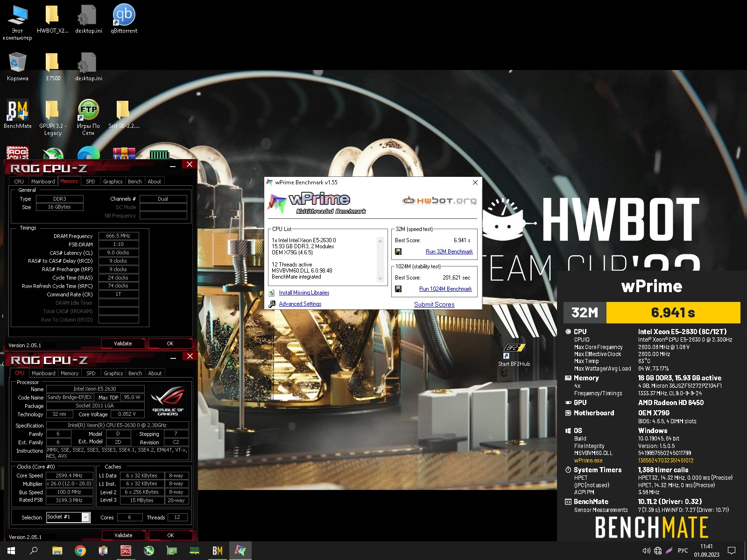Run the 32M Benchmark link
The image size is (747, 560).
tap(449, 252)
